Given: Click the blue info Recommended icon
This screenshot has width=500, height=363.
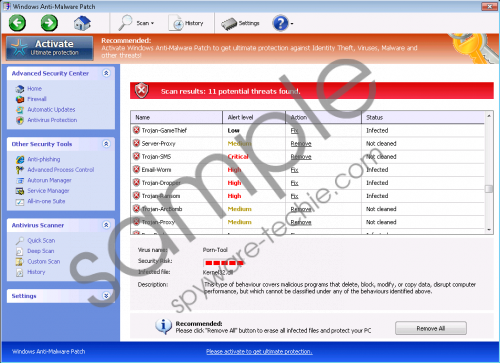Looking at the screenshot, I should click(x=163, y=326).
